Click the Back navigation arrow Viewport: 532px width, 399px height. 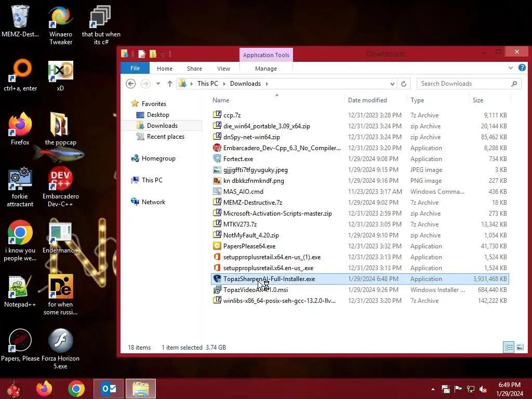click(x=130, y=84)
